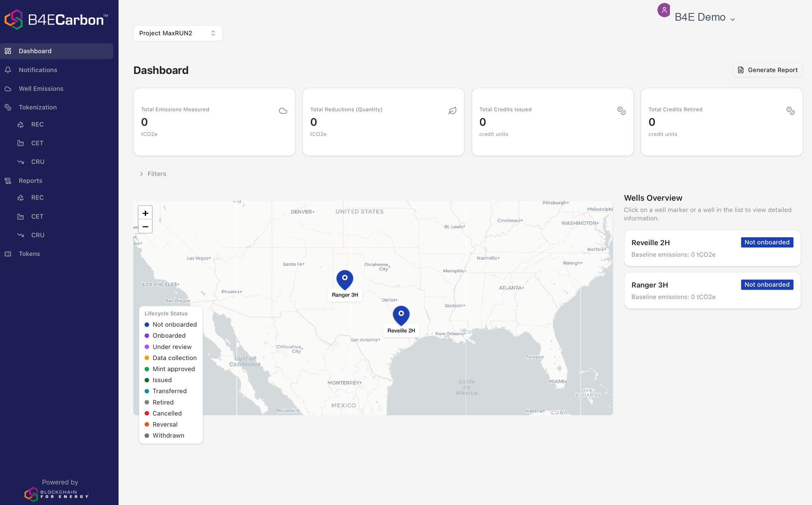812x505 pixels.
Task: Click the Total Reductions (Quantity) card
Action: click(x=383, y=122)
